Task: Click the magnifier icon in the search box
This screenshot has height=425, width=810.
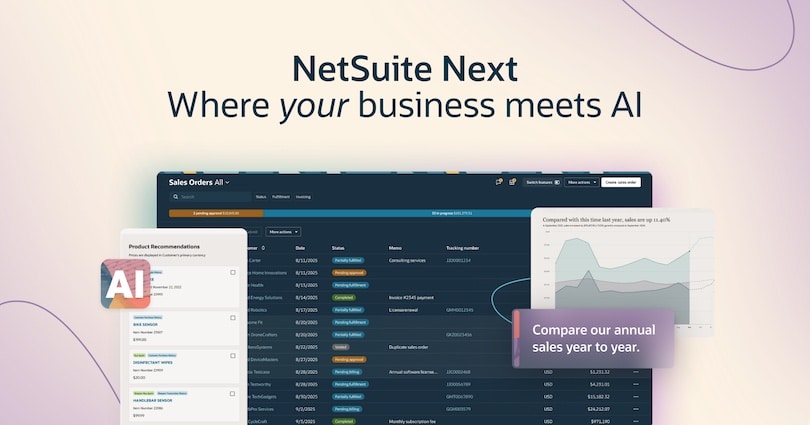Action: pyautogui.click(x=176, y=197)
